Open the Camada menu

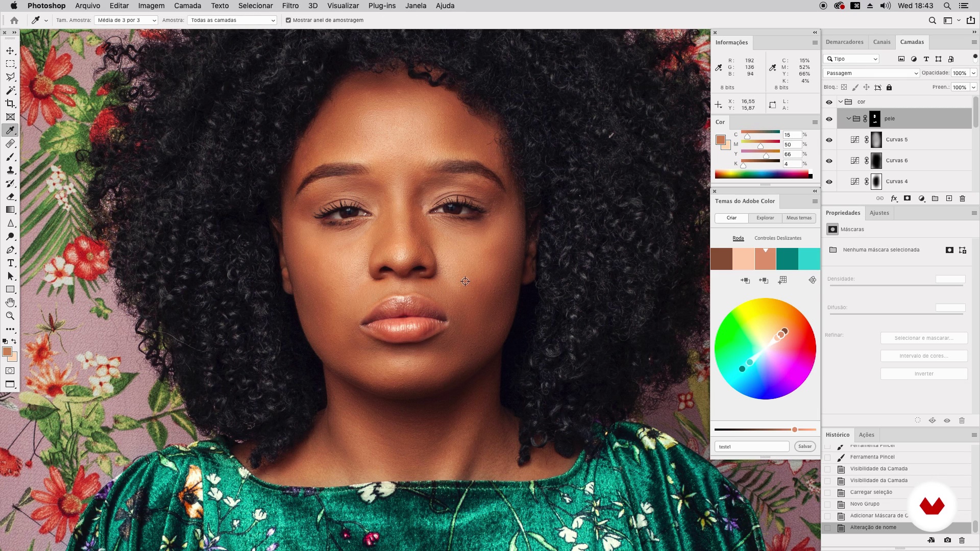187,6
